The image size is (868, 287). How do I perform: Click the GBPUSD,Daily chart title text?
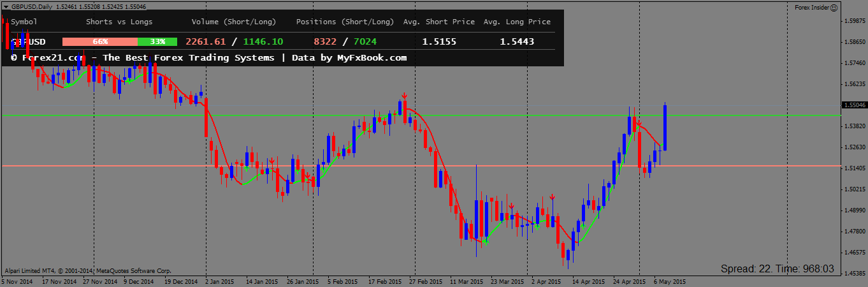[x=32, y=6]
